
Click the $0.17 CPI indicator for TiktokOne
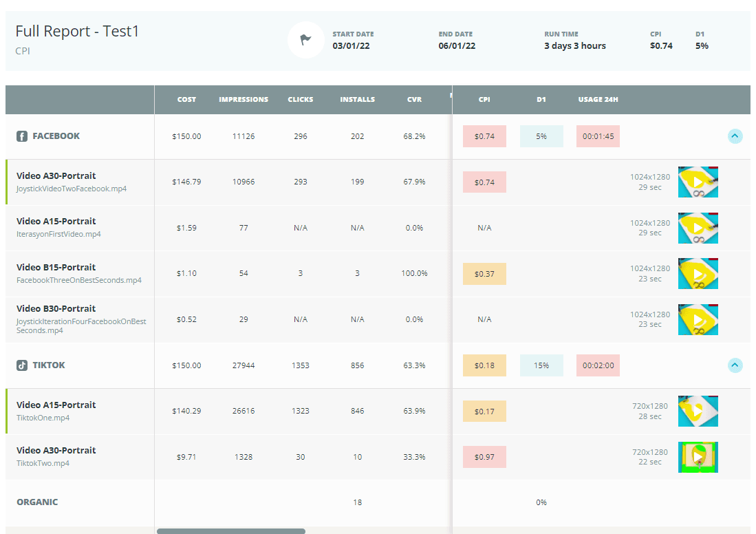click(484, 411)
